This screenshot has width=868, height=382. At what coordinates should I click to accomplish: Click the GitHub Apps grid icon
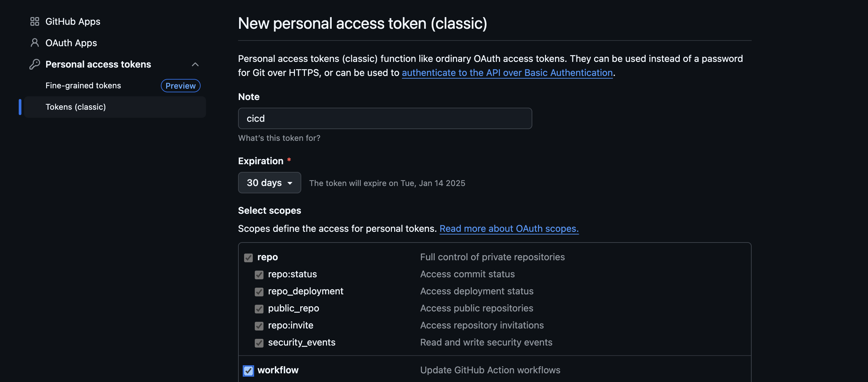click(x=35, y=22)
